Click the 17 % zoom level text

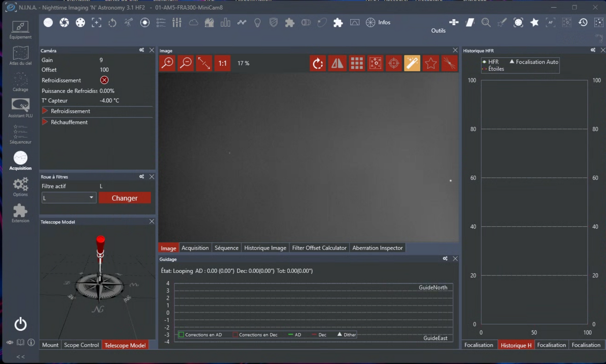243,63
